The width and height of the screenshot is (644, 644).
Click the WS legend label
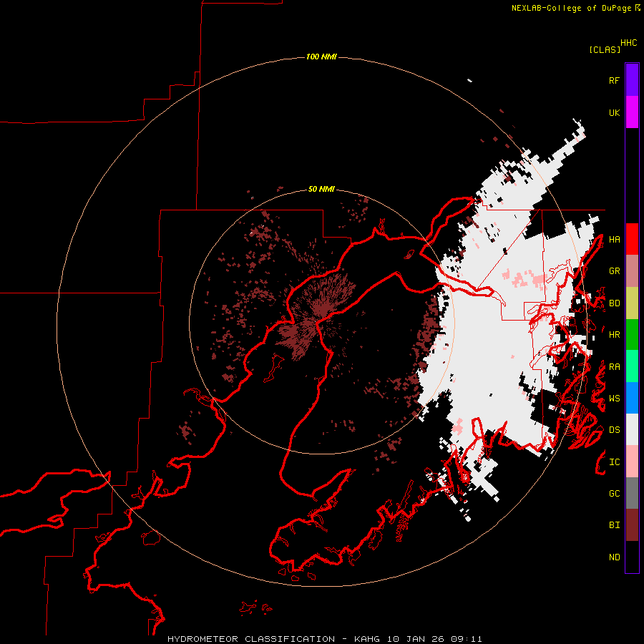614,399
